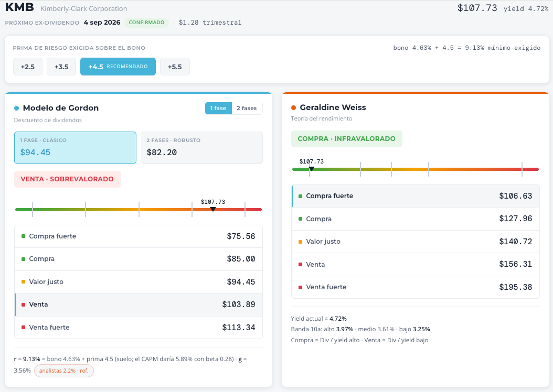Viewport: 553px width, 392px height.
Task: Click the Geraldine Weiss price marker triangle
Action: point(312,169)
